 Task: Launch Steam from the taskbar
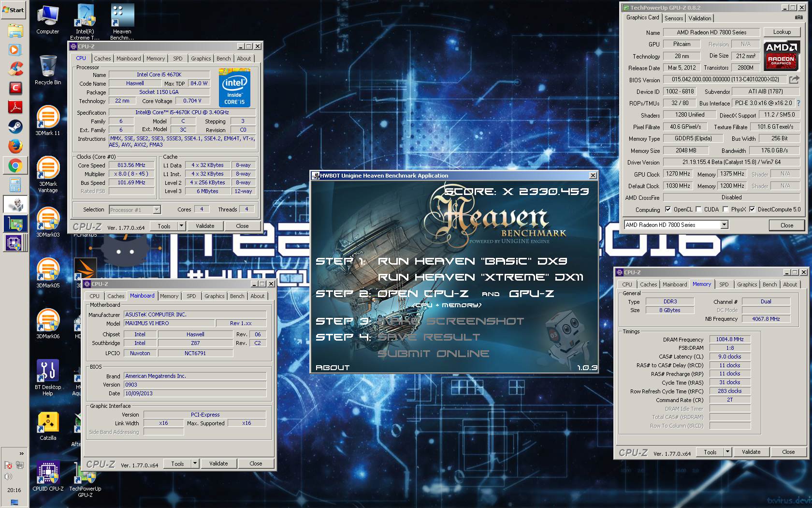coord(15,127)
